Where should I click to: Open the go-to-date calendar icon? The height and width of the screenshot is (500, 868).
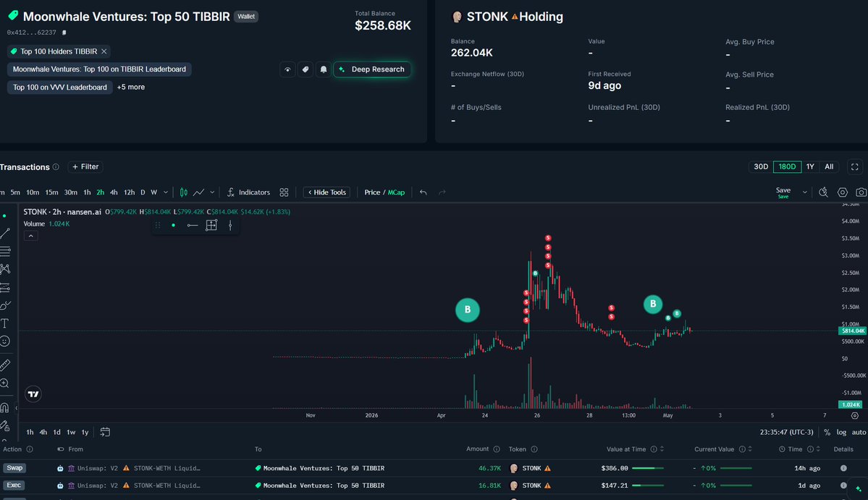pyautogui.click(x=105, y=432)
